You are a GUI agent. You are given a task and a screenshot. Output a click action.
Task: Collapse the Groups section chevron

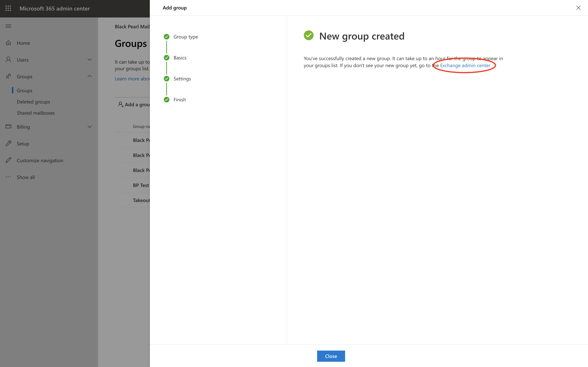89,76
